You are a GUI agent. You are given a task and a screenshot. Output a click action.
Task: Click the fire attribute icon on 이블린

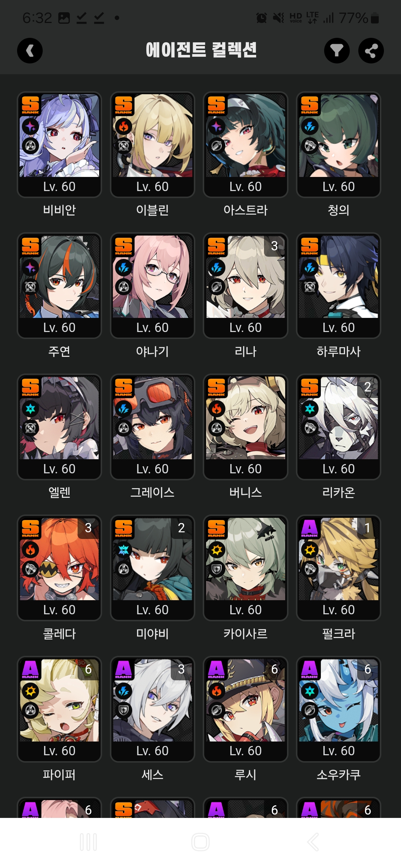tap(124, 126)
